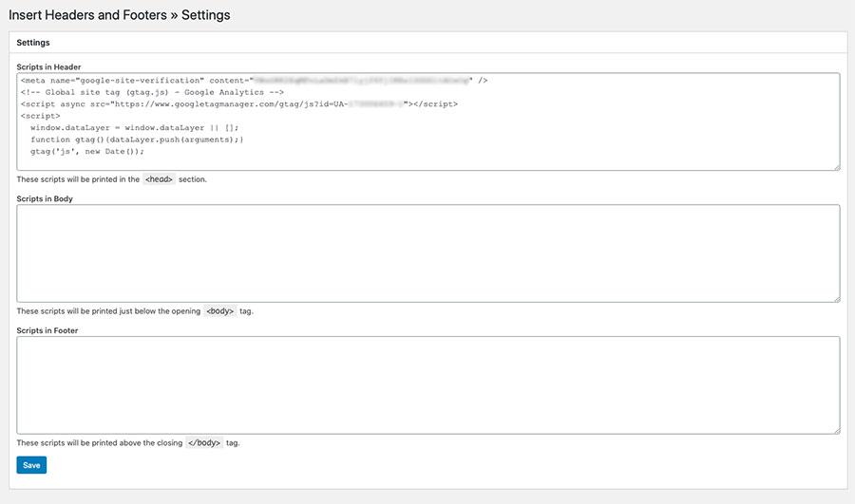
Task: Click the <head> code tag in the hint
Action: pyautogui.click(x=159, y=178)
